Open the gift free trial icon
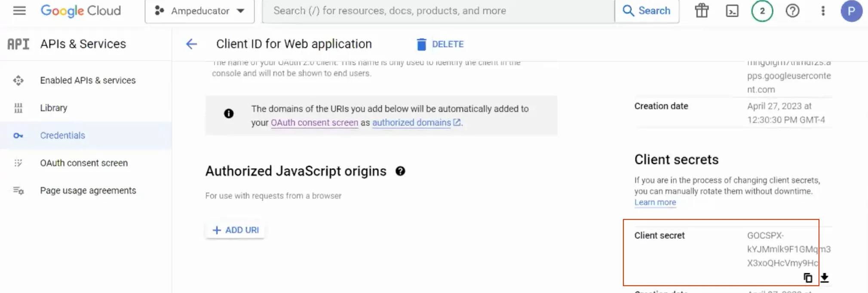Image resolution: width=868 pixels, height=293 pixels. [x=702, y=11]
